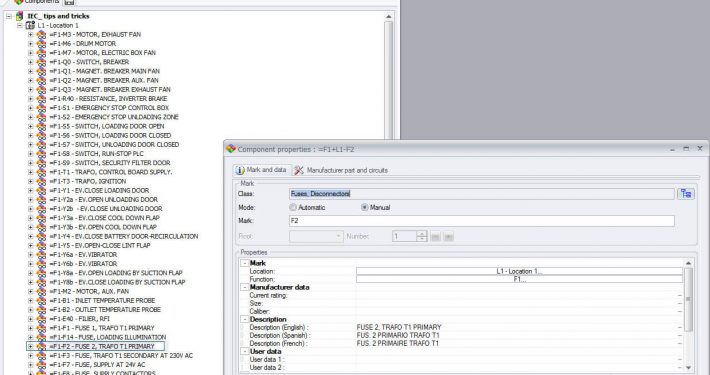710x375 pixels.
Task: Expand =F1-M6 DRUM MOTOR tree node
Action: pyautogui.click(x=30, y=44)
